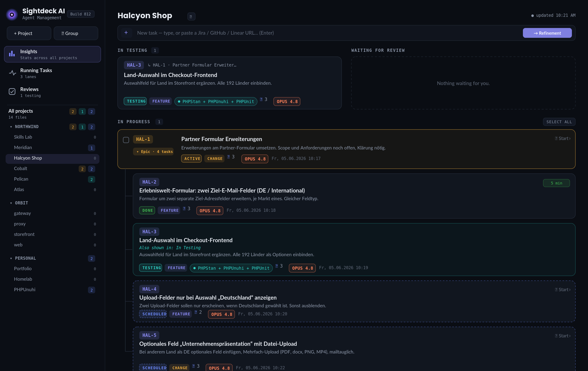This screenshot has height=371, width=588.
Task: Select the HAL-1 epic checkbox
Action: (126, 140)
